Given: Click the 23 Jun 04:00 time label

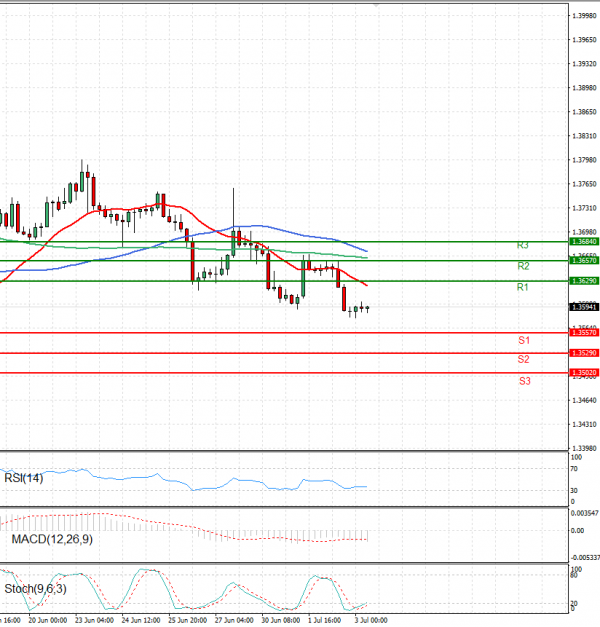Looking at the screenshot, I should 94,620.
